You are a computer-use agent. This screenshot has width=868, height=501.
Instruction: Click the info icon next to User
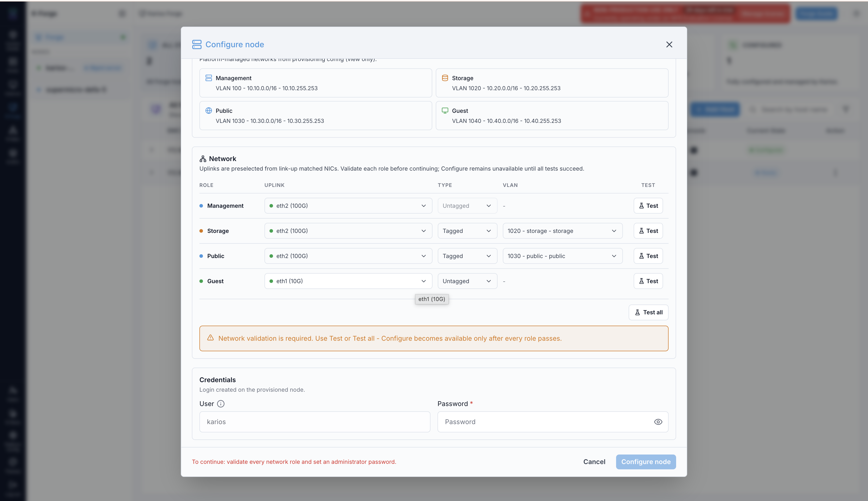tap(221, 404)
